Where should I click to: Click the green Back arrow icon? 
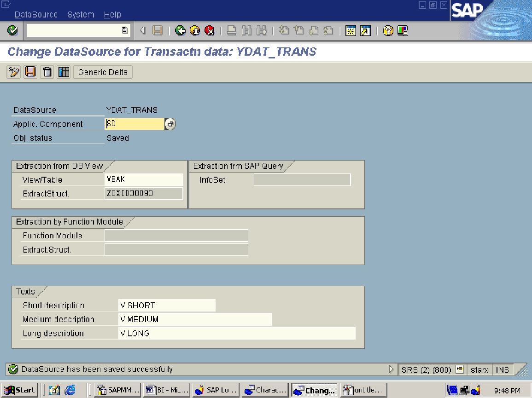pyautogui.click(x=180, y=30)
